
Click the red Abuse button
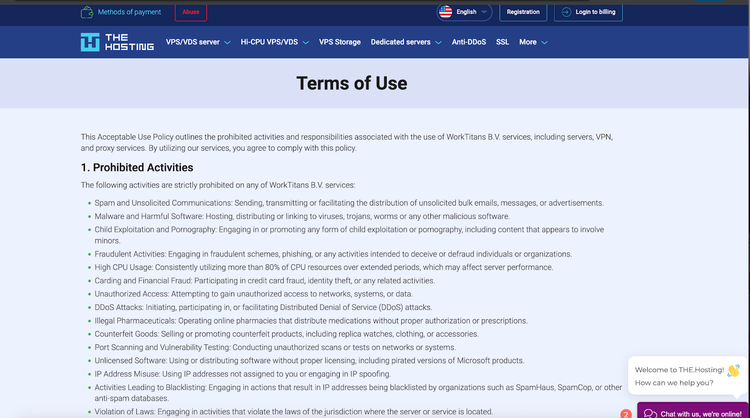coord(190,12)
